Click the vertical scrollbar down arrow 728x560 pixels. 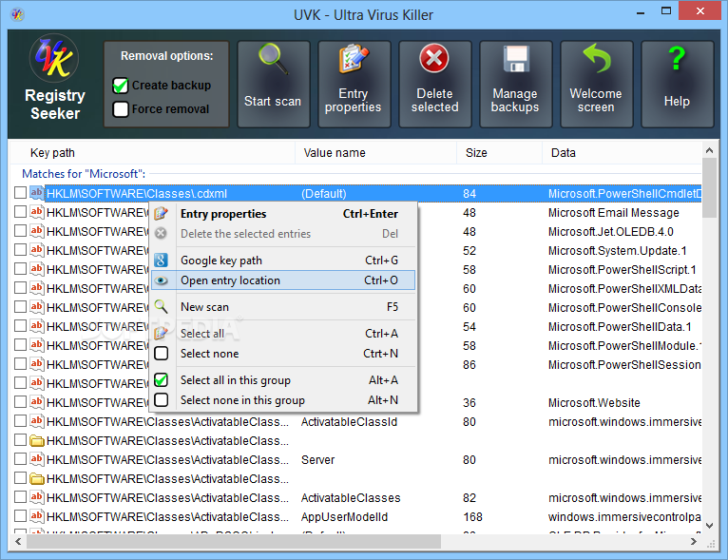pyautogui.click(x=709, y=526)
